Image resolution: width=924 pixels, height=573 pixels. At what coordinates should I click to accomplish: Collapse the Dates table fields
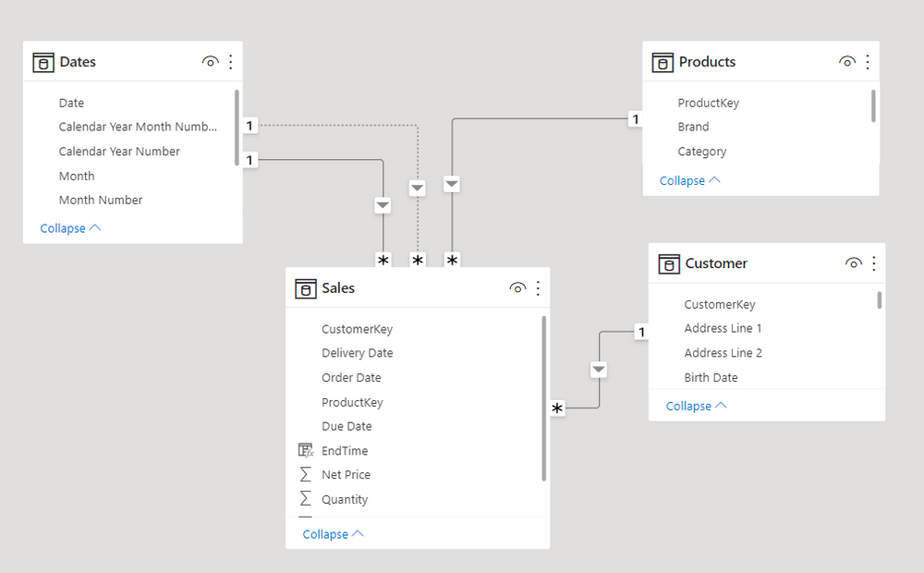point(70,228)
